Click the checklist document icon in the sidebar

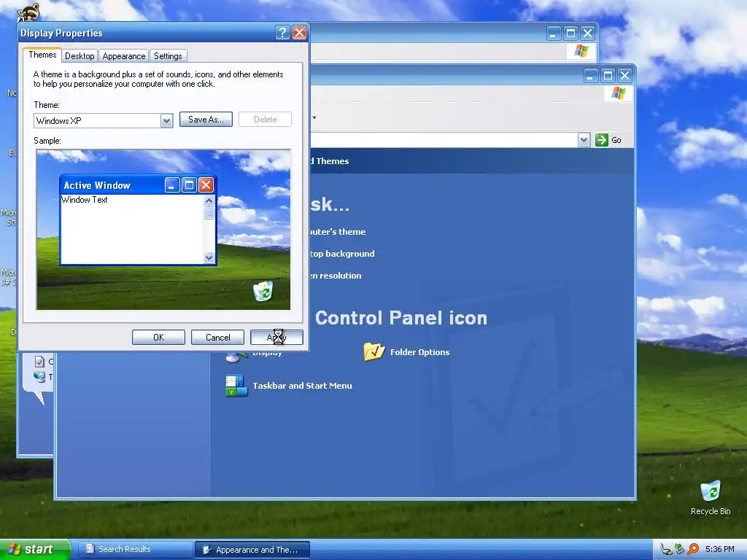[39, 362]
